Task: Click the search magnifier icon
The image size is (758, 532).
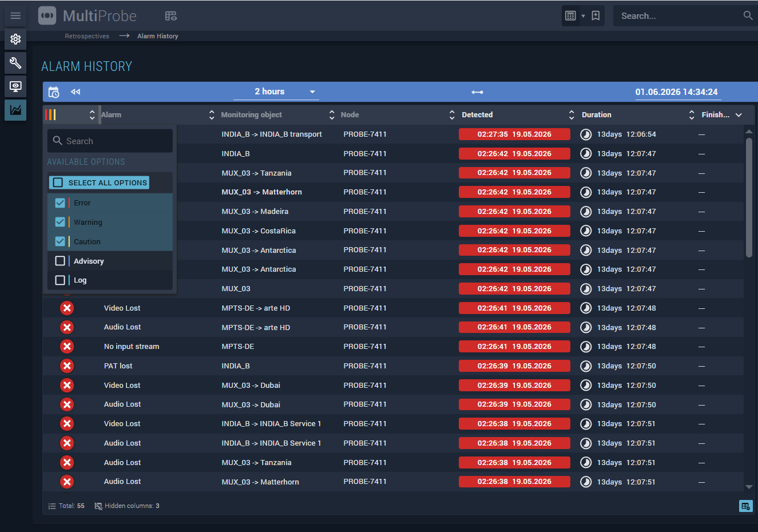Action: [748, 15]
